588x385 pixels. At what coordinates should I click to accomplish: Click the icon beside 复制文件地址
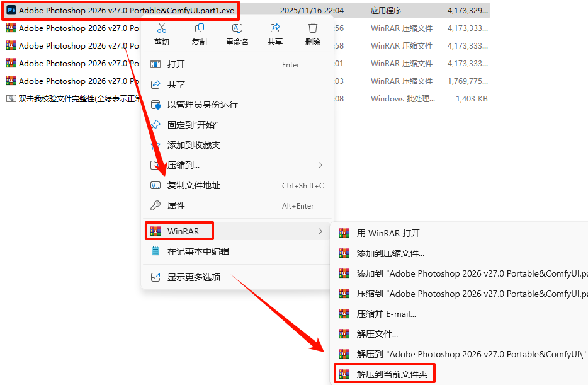pos(155,185)
